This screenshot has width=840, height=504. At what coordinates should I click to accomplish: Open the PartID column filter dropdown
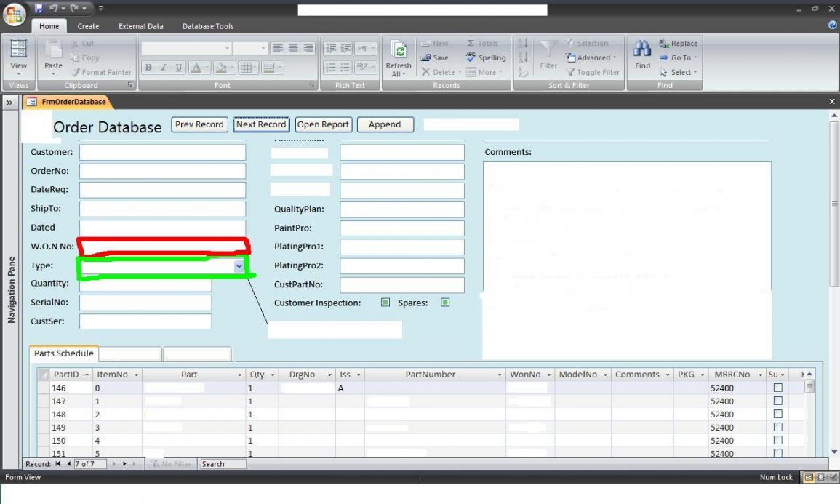[87, 375]
